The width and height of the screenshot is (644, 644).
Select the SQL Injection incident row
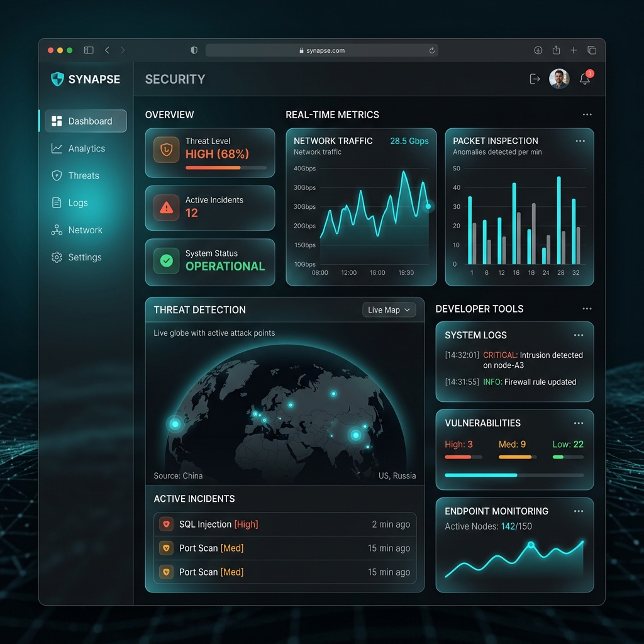pos(285,524)
